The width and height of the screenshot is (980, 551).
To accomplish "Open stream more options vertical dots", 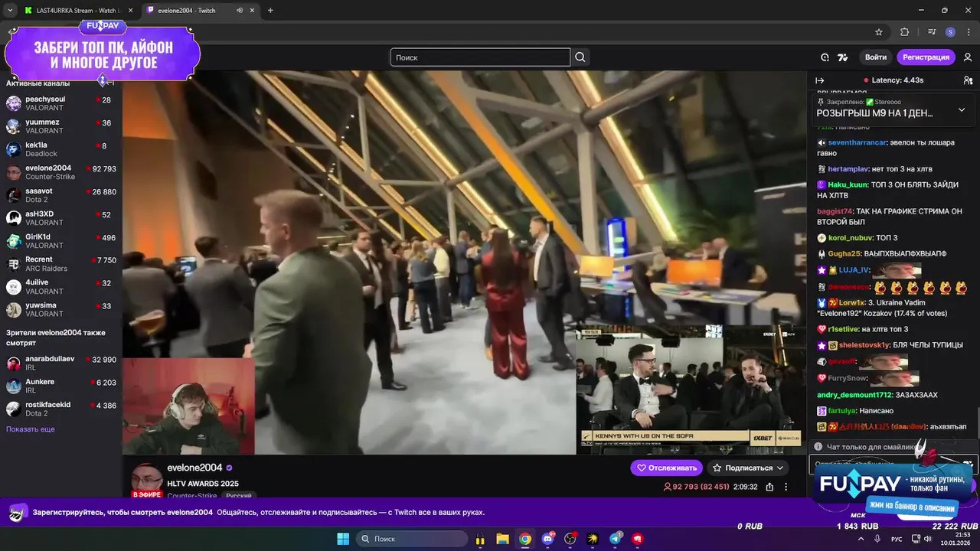I will (x=786, y=487).
